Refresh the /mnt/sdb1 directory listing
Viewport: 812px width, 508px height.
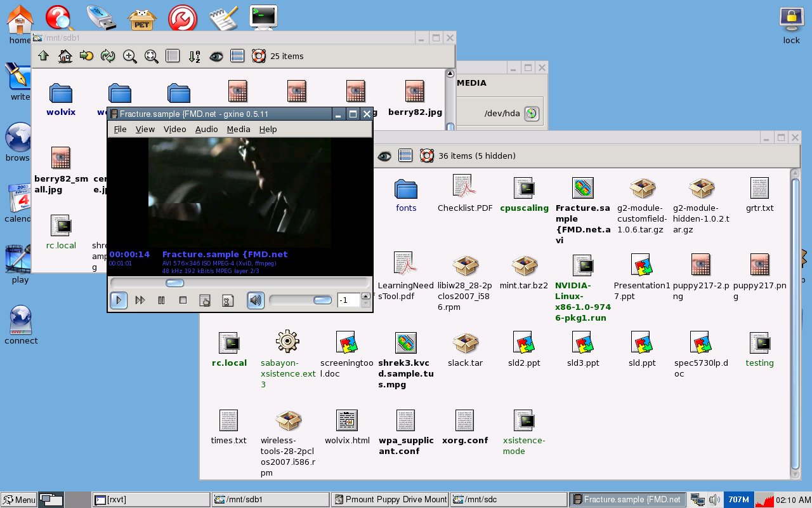(x=108, y=56)
